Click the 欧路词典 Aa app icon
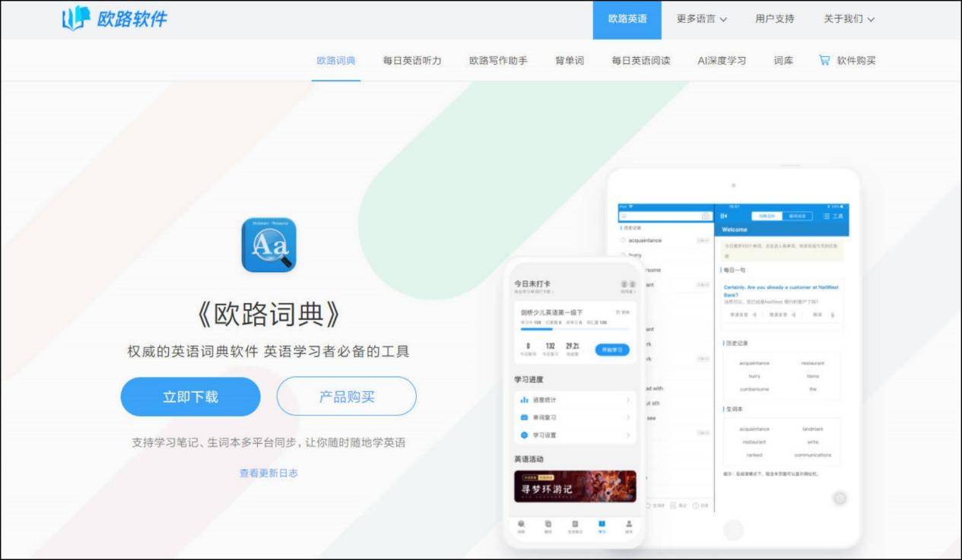This screenshot has width=962, height=560. tap(268, 245)
